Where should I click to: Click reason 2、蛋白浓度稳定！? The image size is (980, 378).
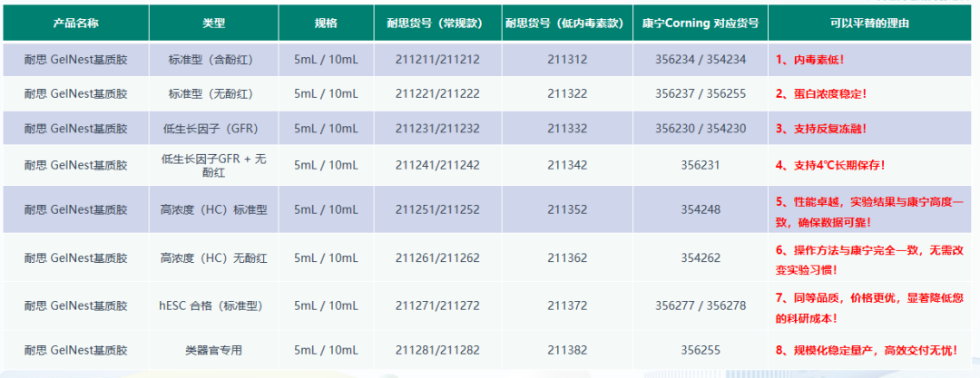point(822,93)
